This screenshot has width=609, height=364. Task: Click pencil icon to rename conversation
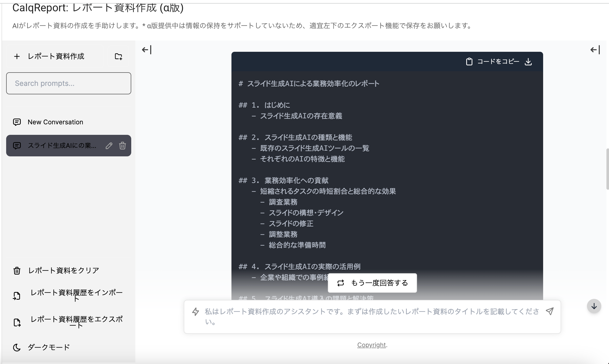coord(109,146)
